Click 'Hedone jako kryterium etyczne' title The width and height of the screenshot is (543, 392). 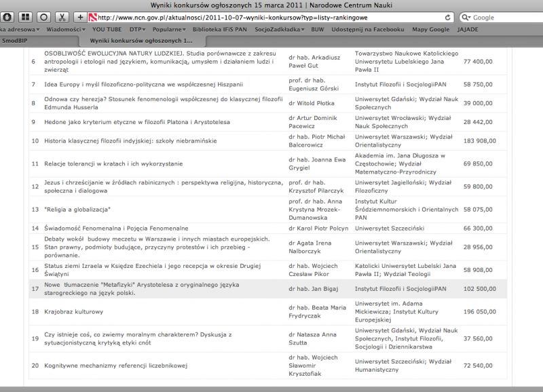[137, 122]
